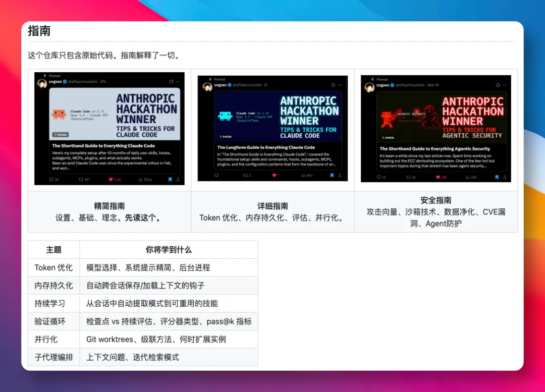545x392 pixels.
Task: Open the Shorthand Guide tweet thumbnail
Action: (x=110, y=129)
